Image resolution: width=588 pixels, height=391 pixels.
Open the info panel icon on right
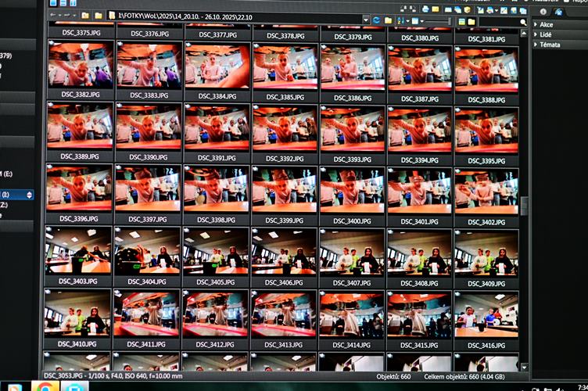coord(543,12)
